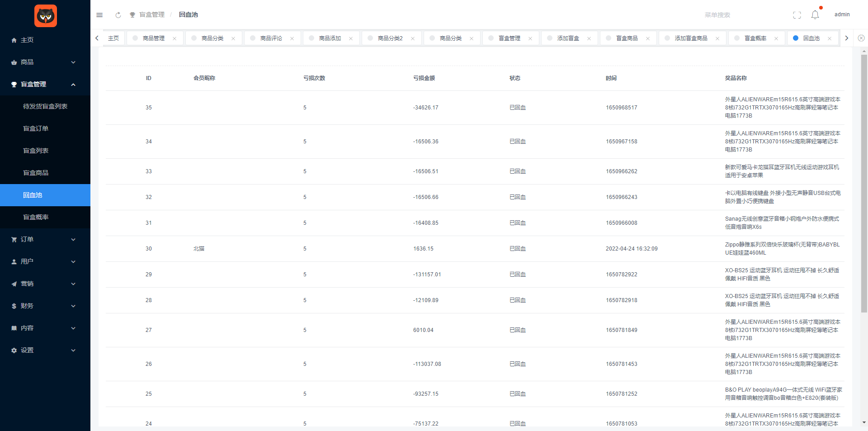Collapse the 盲盒管理 sidebar menu chevron
Image resolution: width=868 pixels, height=431 pixels.
tap(73, 85)
